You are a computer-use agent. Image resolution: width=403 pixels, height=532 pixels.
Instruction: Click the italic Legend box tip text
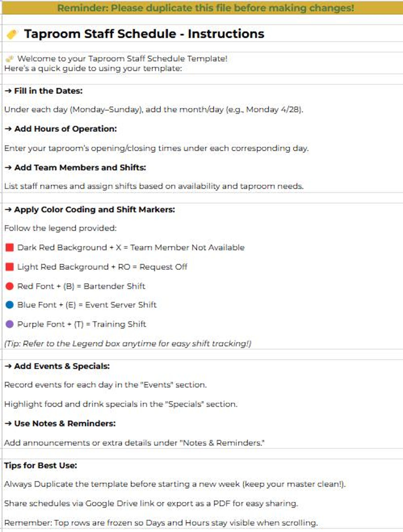[x=128, y=344]
